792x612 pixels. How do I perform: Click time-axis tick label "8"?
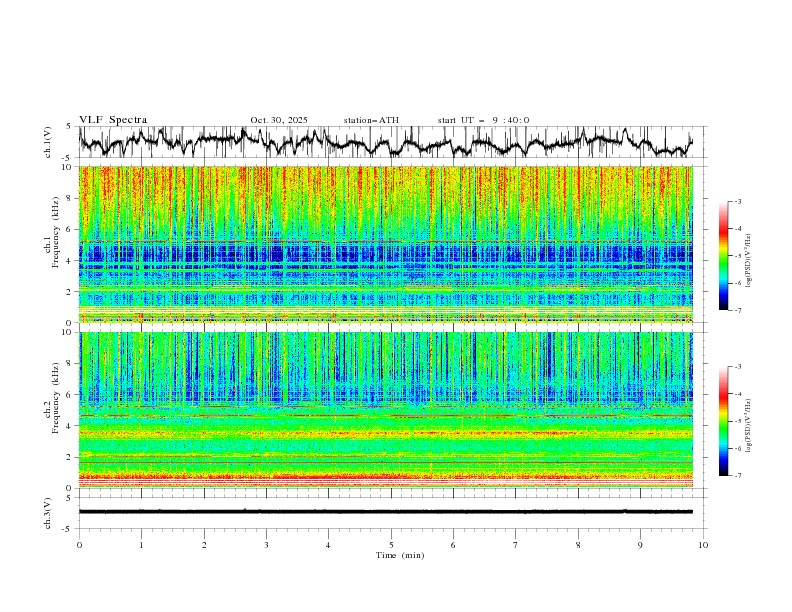578,545
